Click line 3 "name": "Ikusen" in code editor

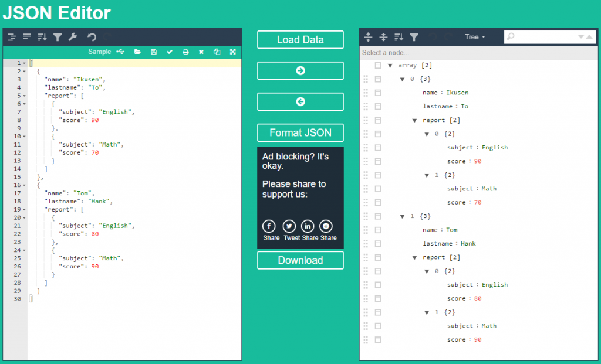[x=75, y=80]
